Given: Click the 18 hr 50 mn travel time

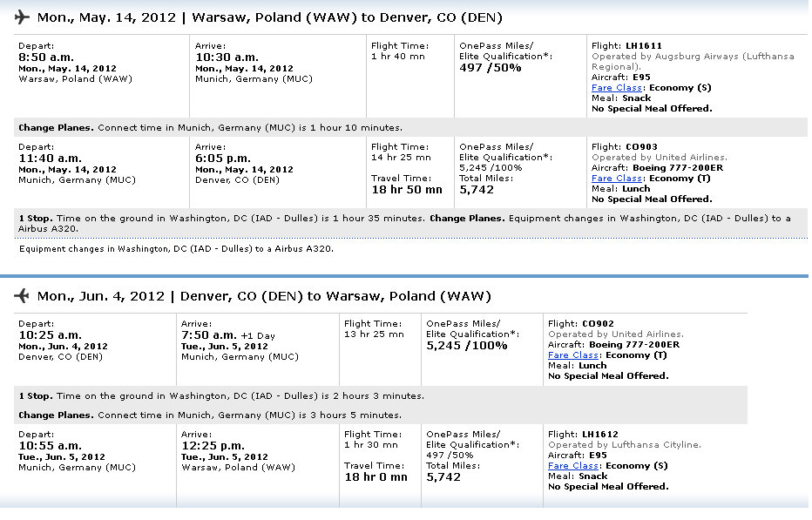Looking at the screenshot, I should point(407,190).
